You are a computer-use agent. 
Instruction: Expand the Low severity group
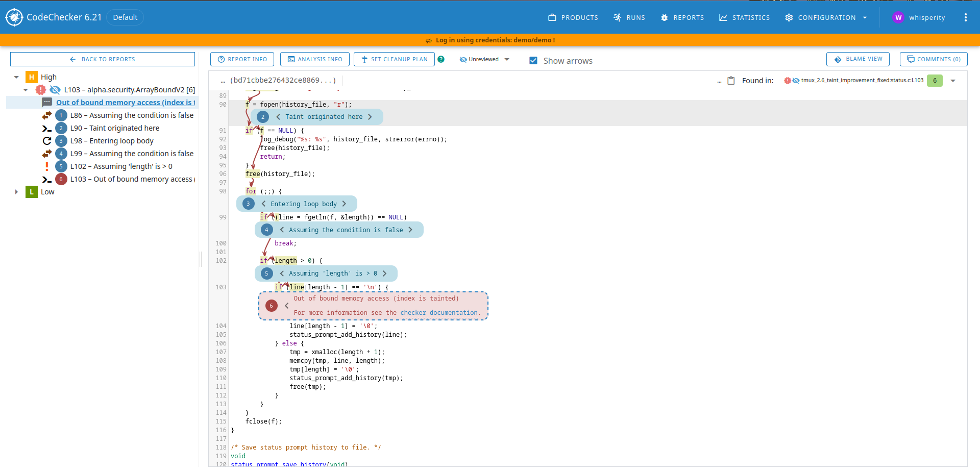point(16,191)
